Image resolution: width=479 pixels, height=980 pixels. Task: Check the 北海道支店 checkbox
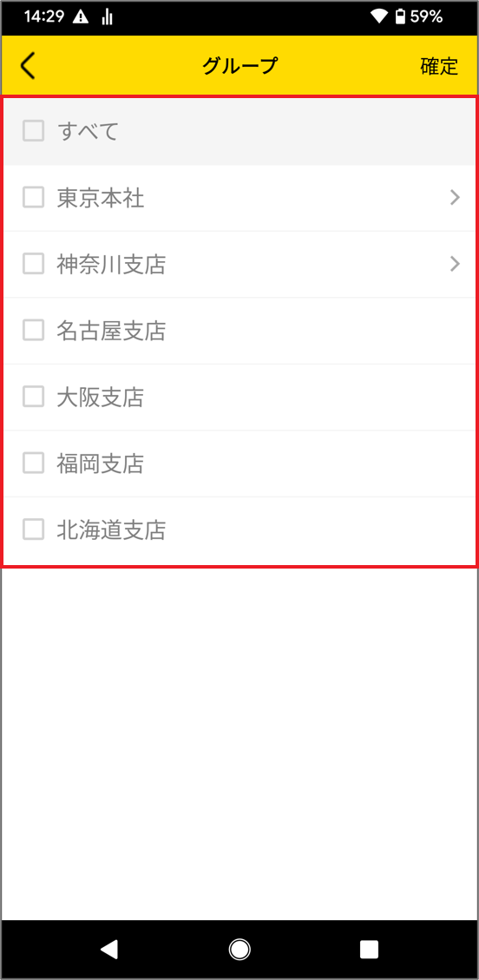[x=34, y=529]
